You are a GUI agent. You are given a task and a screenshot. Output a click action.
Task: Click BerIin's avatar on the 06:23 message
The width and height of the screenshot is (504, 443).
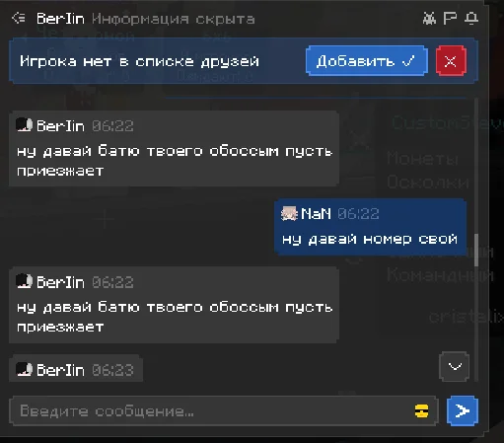pos(24,370)
